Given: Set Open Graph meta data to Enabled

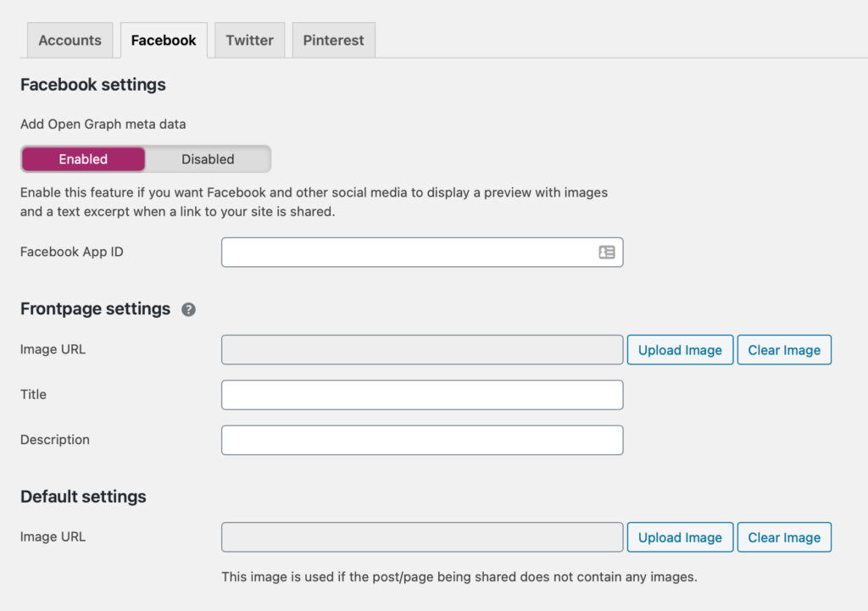Looking at the screenshot, I should 83,159.
